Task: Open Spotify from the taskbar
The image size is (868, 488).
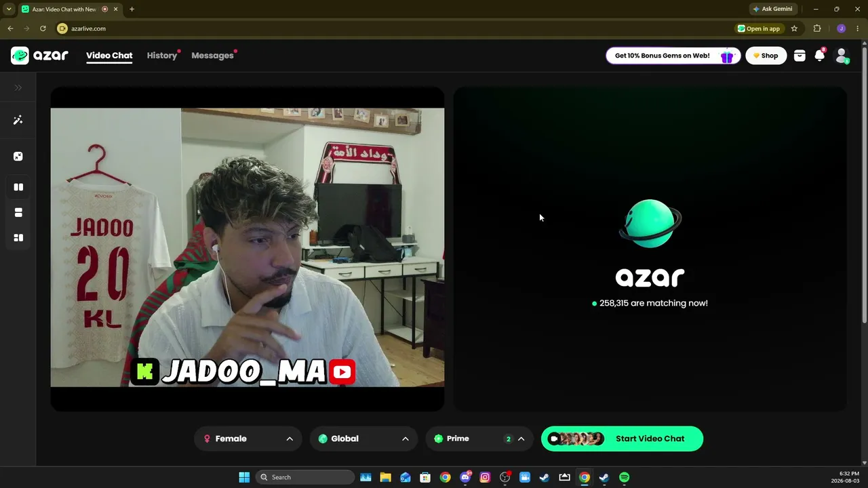Action: coord(624,477)
